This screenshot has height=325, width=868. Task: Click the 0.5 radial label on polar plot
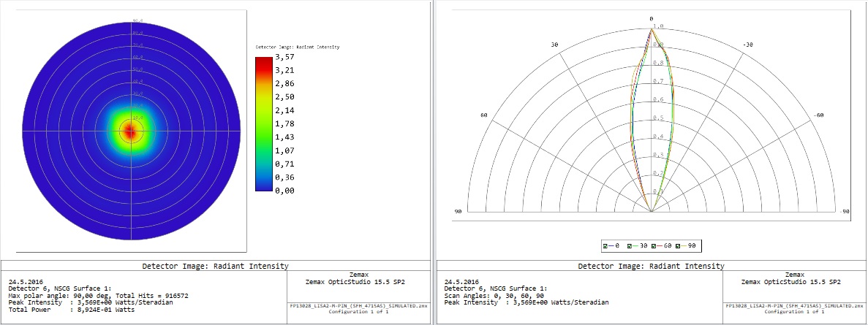658,118
